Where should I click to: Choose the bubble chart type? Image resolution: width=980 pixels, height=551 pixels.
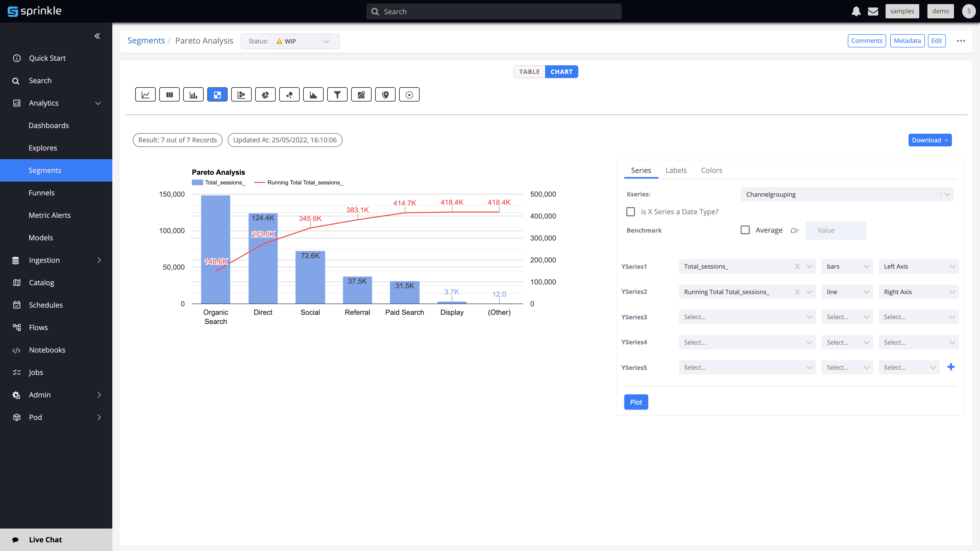click(x=289, y=94)
